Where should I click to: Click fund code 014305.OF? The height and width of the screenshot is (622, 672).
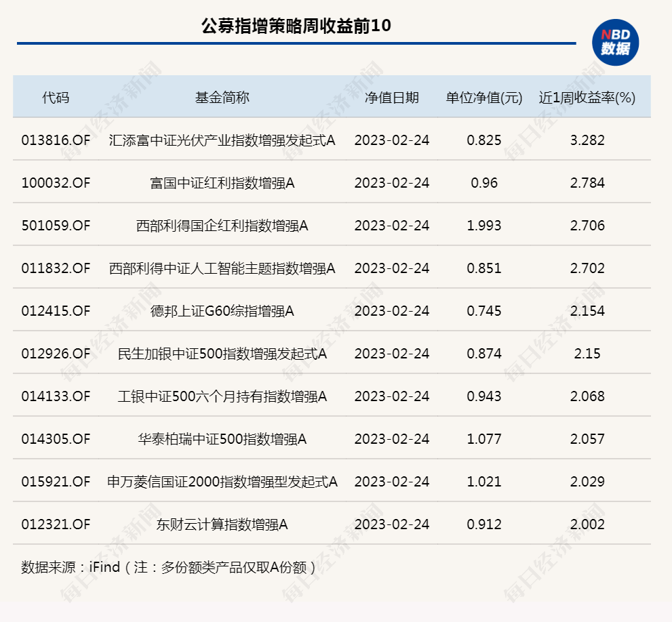coord(56,438)
